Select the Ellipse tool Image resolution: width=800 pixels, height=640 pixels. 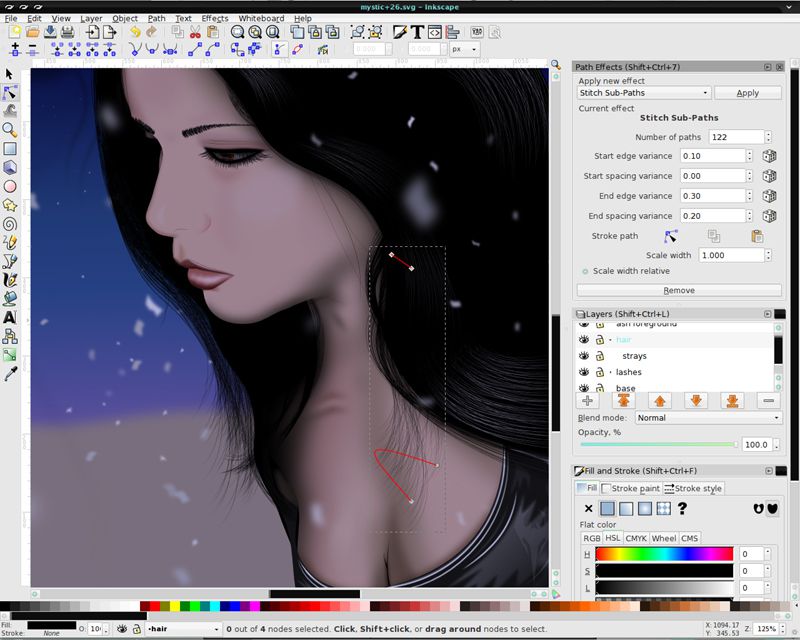coord(10,186)
